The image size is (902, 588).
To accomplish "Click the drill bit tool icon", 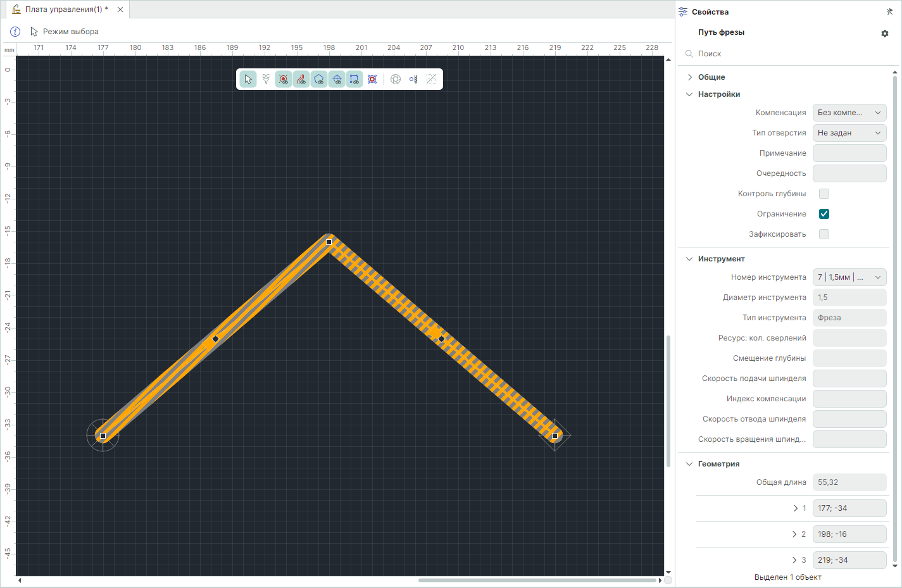I will click(413, 79).
